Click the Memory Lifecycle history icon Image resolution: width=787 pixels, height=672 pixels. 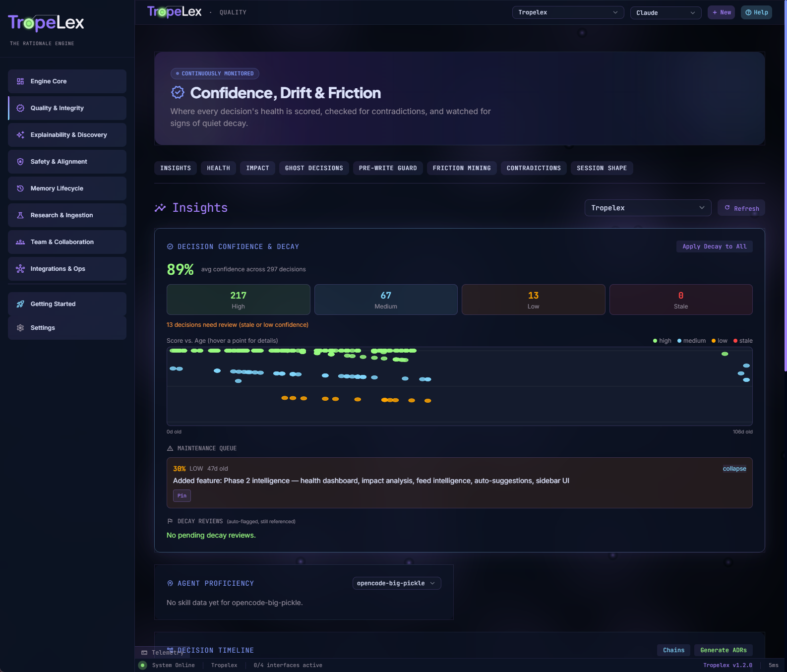click(x=20, y=188)
